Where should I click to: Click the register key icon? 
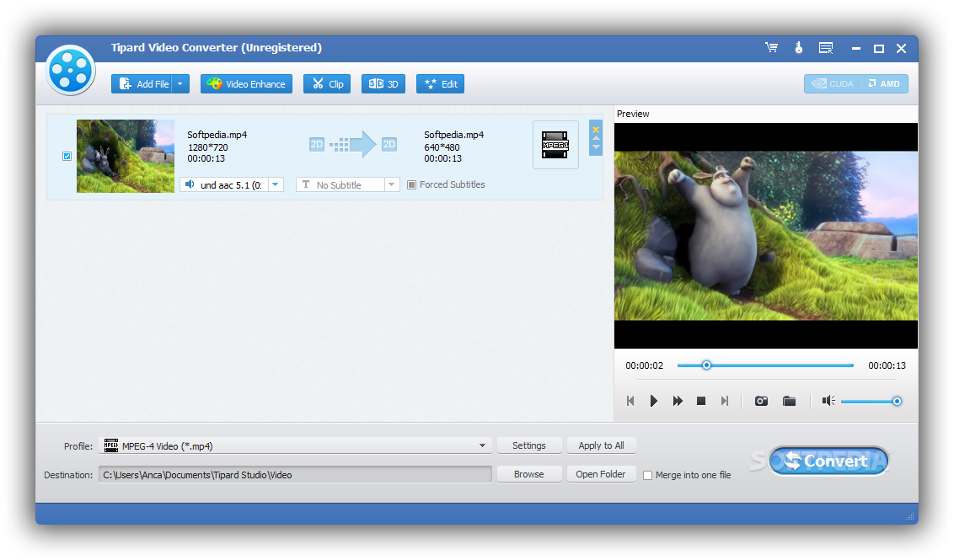click(x=799, y=47)
